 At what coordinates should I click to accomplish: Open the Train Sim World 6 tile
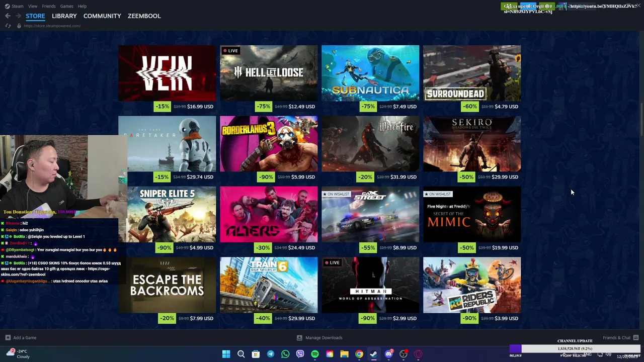coord(269,285)
